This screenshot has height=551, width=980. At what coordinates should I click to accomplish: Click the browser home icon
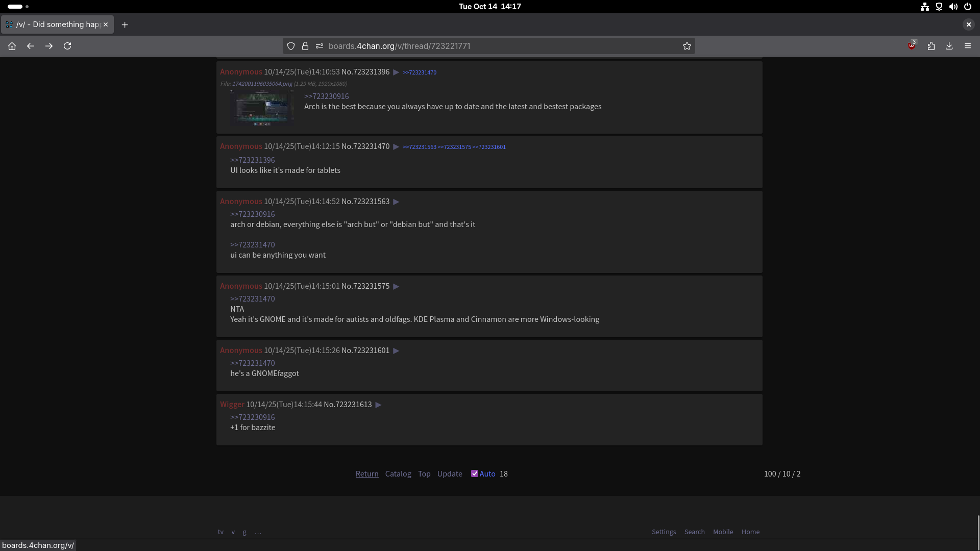(12, 46)
